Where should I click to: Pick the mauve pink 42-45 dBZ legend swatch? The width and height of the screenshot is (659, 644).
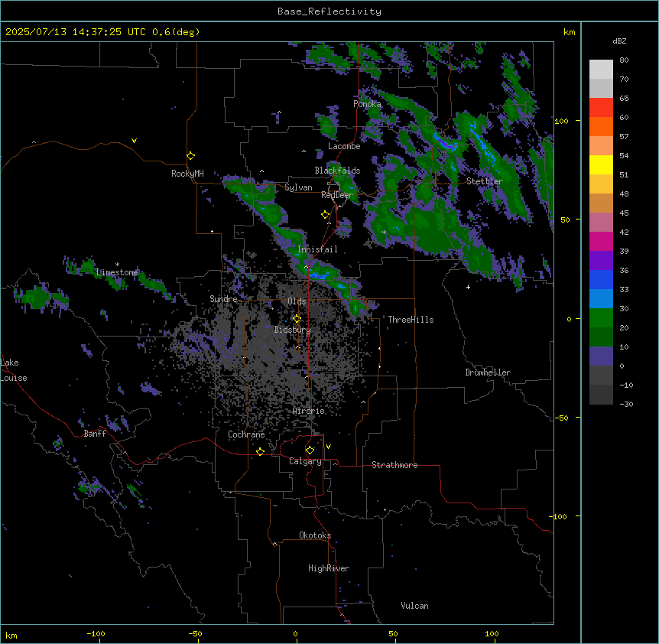[x=601, y=223]
